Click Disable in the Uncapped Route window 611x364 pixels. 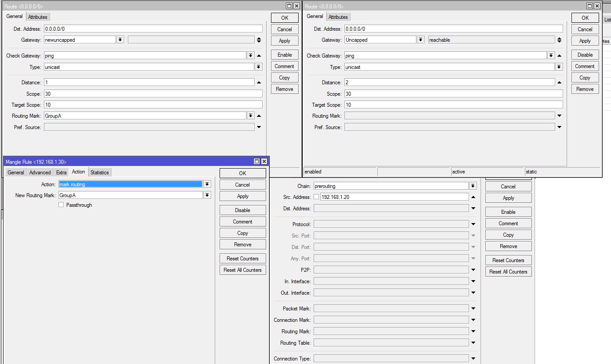(x=585, y=55)
